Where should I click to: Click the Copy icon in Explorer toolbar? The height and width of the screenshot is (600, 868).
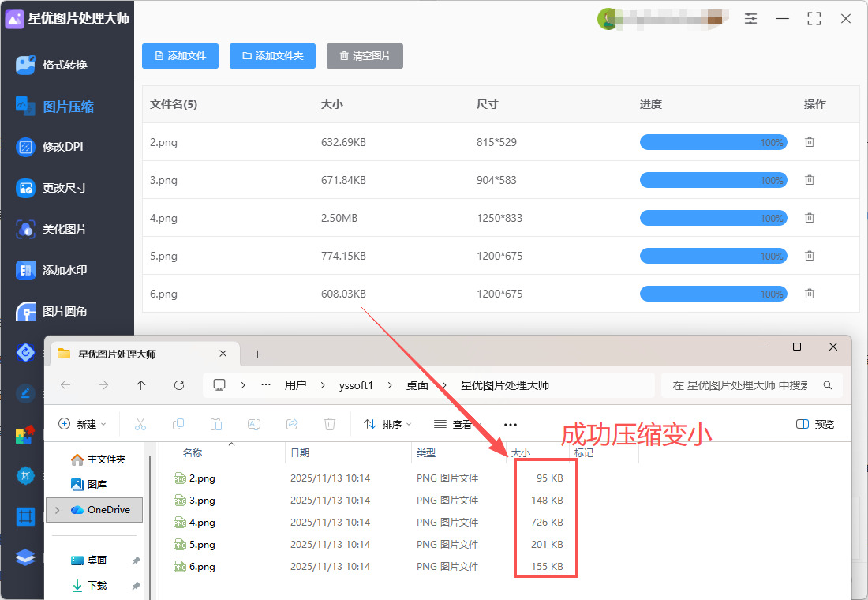(x=178, y=424)
